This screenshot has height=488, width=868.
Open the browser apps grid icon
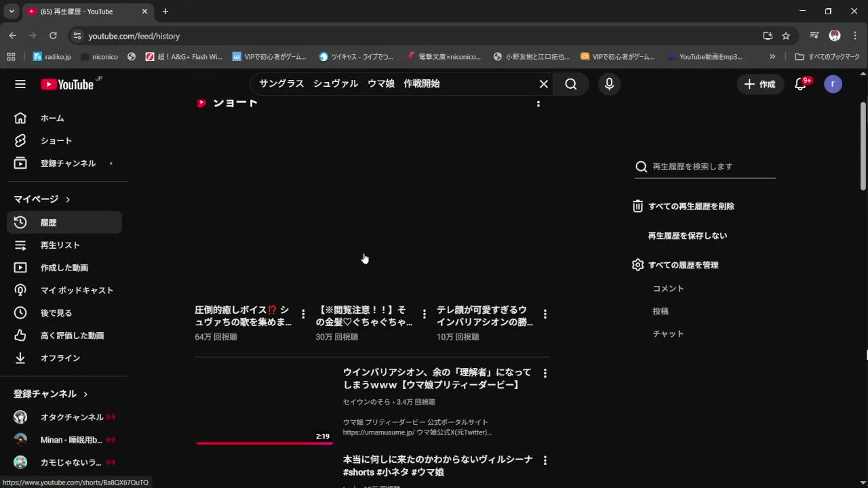[x=11, y=57]
